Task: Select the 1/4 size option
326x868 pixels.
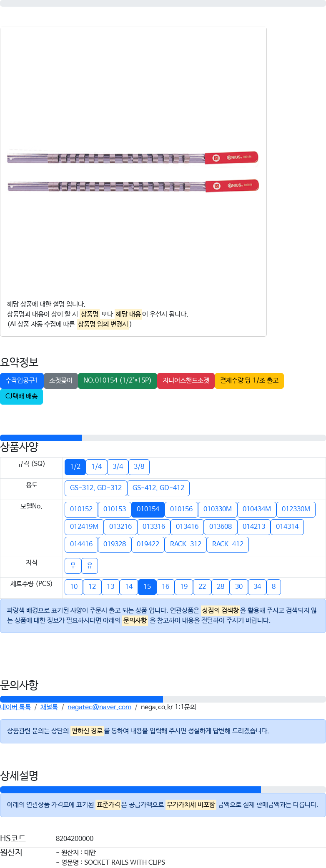Action: tap(96, 467)
